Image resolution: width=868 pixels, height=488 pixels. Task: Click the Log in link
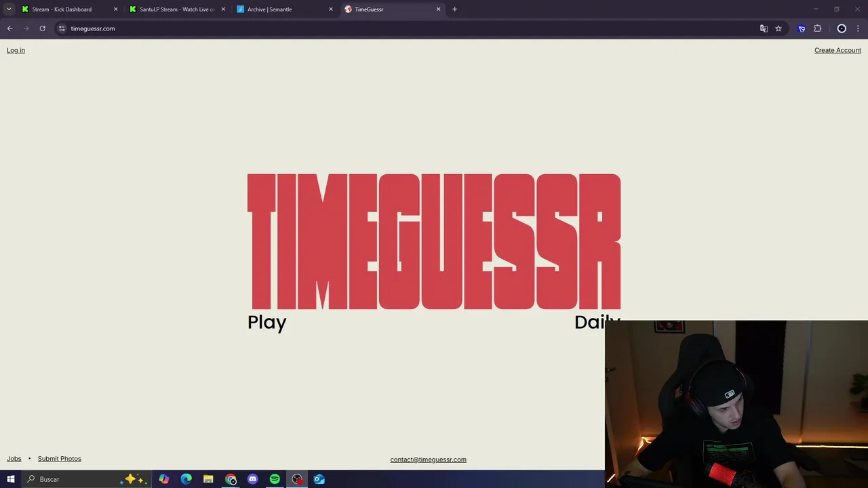click(16, 50)
